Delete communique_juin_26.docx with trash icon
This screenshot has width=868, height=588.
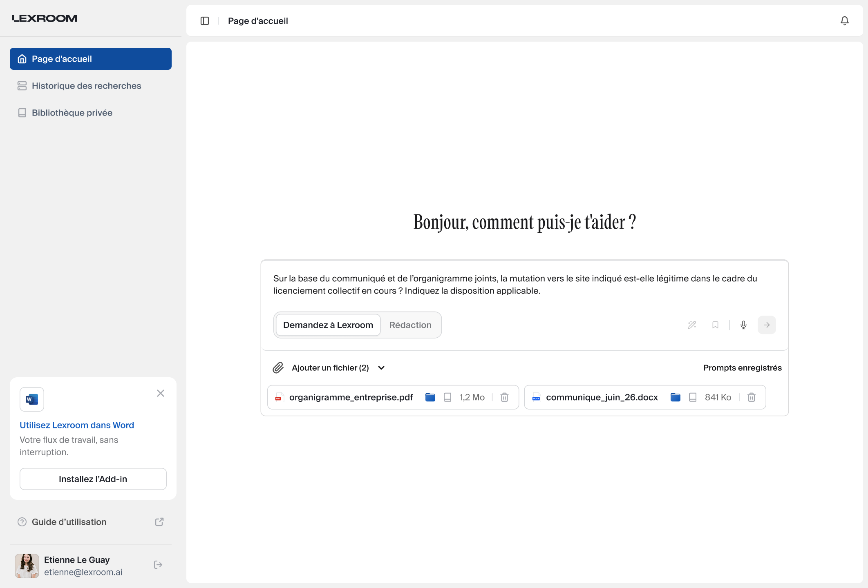tap(752, 397)
